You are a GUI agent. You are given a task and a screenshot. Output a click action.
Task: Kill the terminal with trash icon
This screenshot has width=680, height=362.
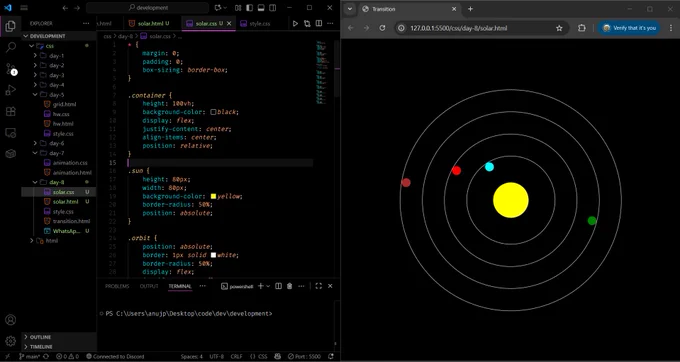[x=289, y=286]
